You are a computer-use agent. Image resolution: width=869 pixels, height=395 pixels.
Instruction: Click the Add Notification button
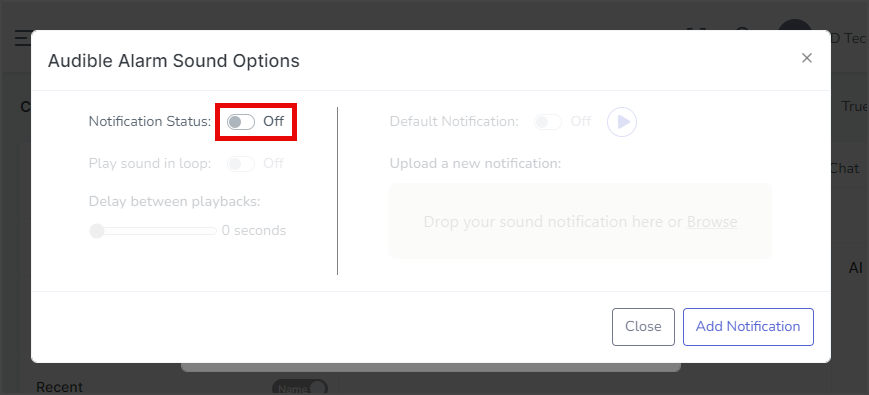748,327
